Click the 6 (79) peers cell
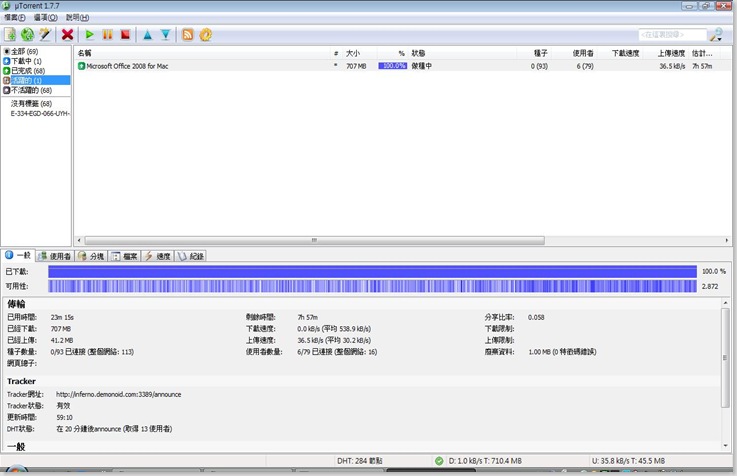This screenshot has width=737, height=476. [x=585, y=66]
